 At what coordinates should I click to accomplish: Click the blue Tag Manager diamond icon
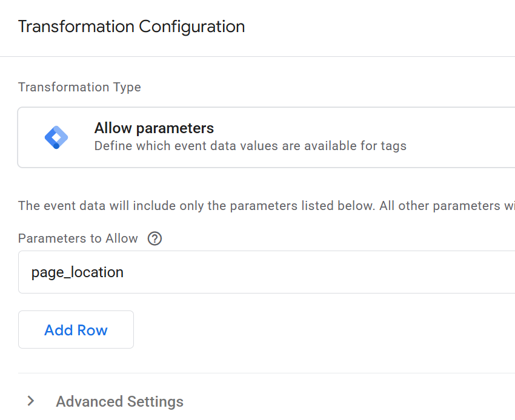tap(56, 137)
